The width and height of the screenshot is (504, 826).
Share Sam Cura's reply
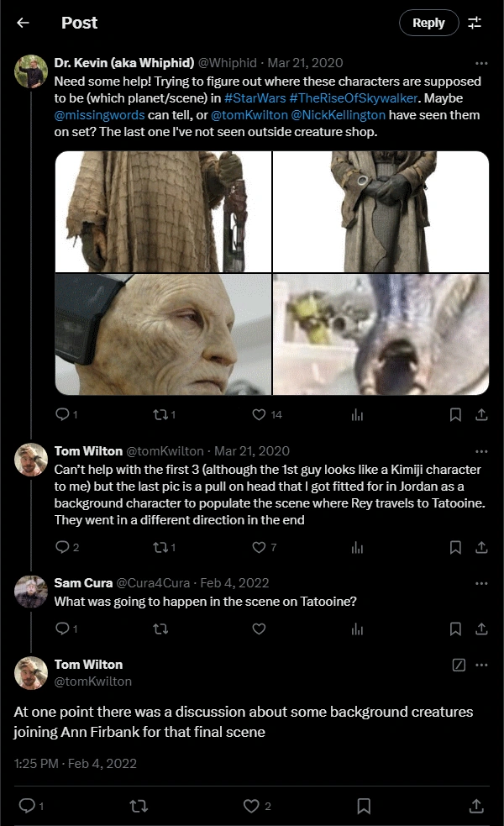click(481, 629)
